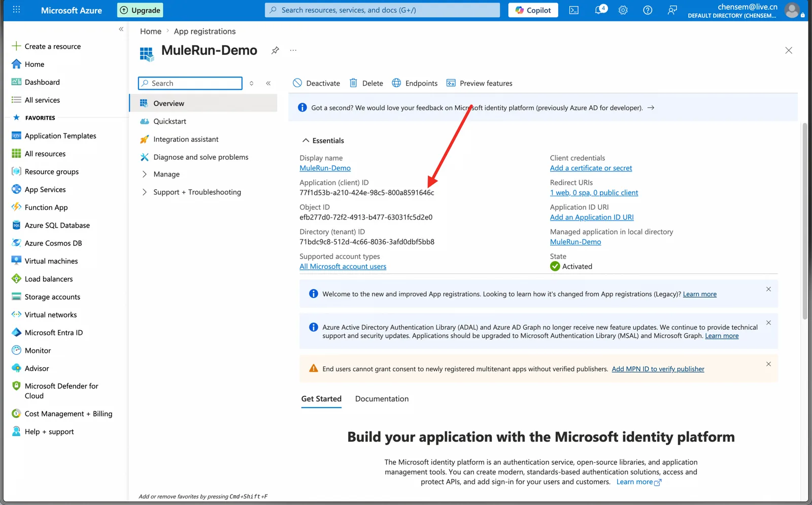The image size is (812, 505).
Task: Click the MuleRun-Demo display name link
Action: click(x=325, y=168)
